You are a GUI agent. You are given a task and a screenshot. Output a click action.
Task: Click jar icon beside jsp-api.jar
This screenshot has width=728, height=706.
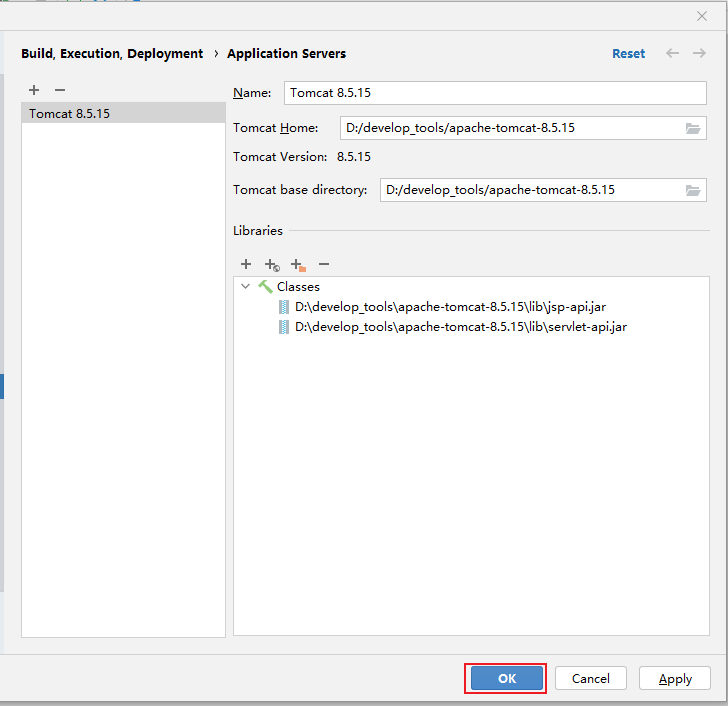point(284,307)
